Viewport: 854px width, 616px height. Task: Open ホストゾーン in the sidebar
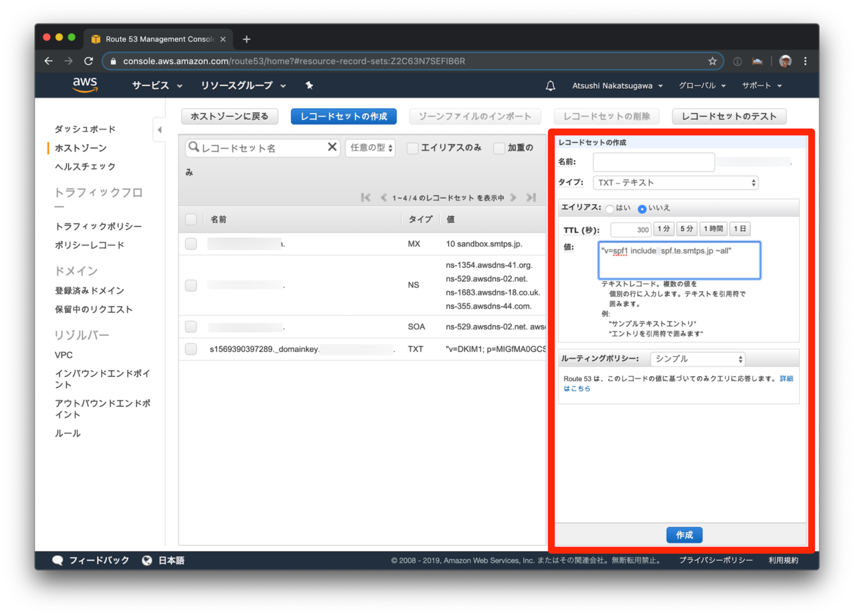(80, 148)
